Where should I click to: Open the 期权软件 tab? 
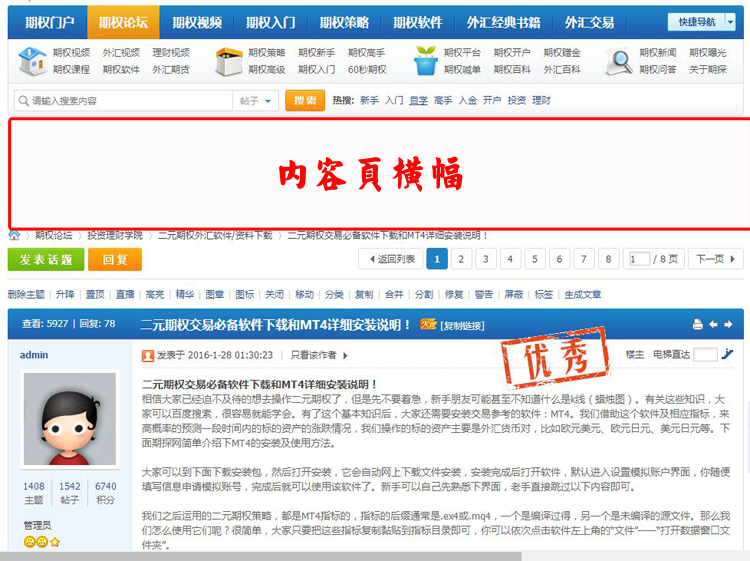(418, 22)
